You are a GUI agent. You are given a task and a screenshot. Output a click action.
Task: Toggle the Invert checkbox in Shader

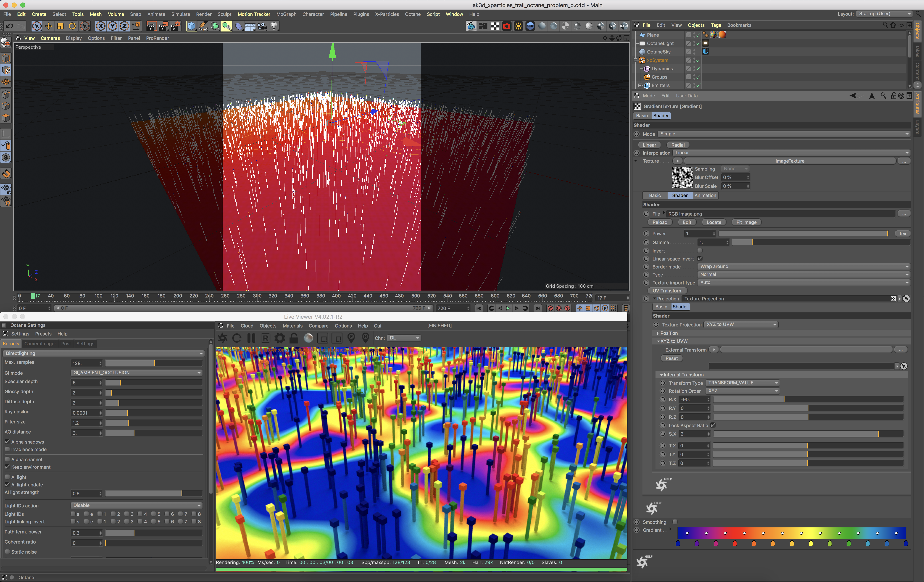click(700, 250)
